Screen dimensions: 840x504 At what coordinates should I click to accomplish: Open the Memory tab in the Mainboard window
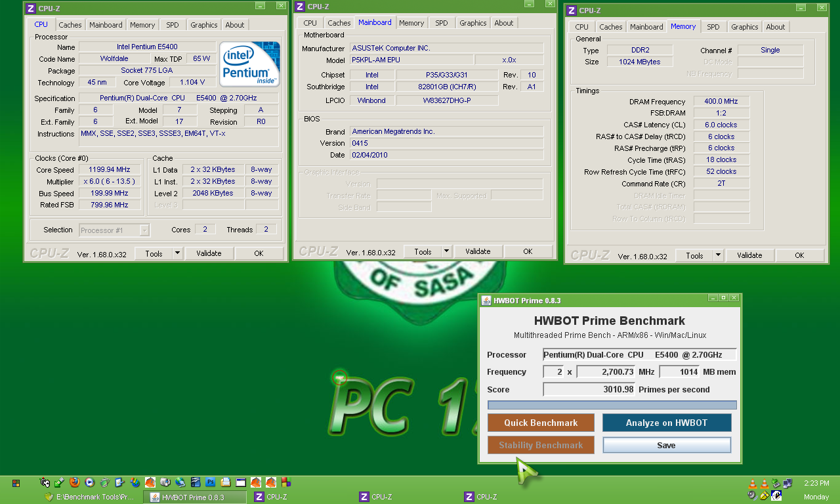(411, 23)
